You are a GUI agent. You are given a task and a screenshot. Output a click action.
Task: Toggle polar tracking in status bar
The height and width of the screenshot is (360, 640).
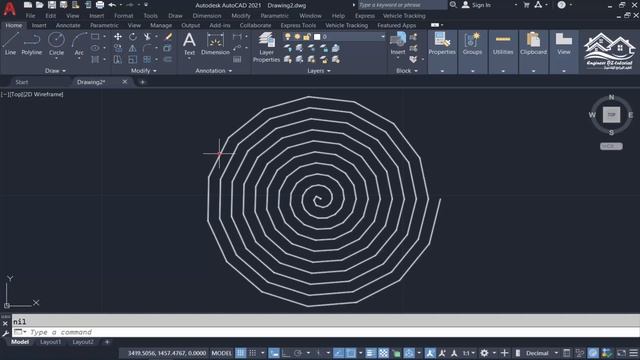point(298,353)
